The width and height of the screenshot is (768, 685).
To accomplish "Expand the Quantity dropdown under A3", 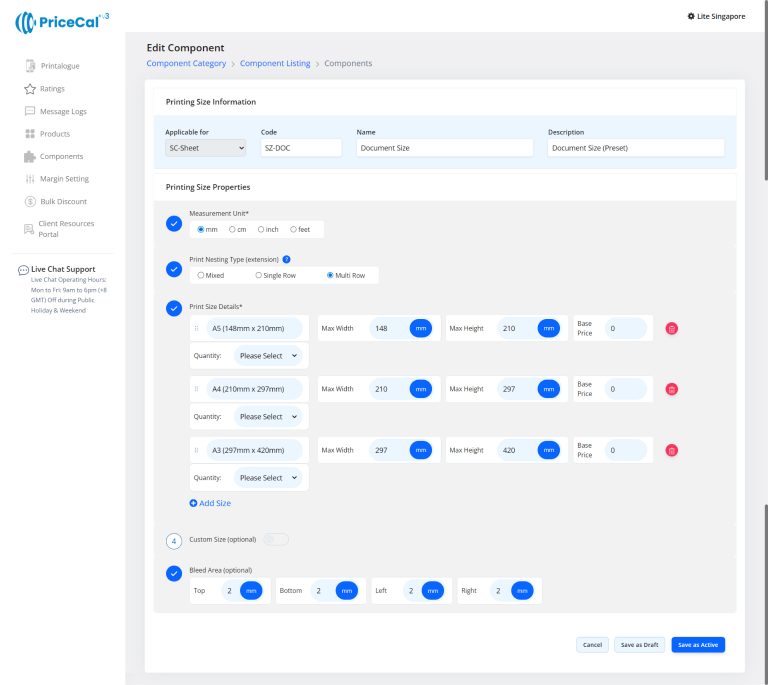I will [x=268, y=478].
